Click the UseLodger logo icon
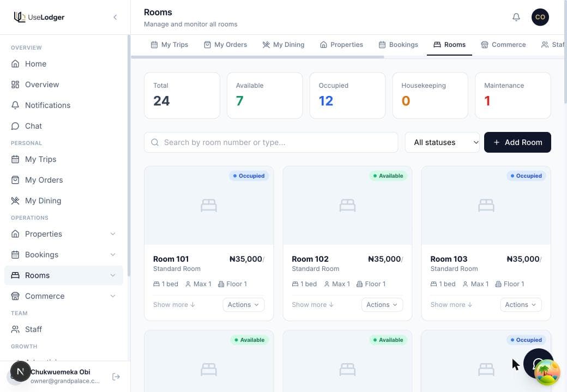 [20, 17]
